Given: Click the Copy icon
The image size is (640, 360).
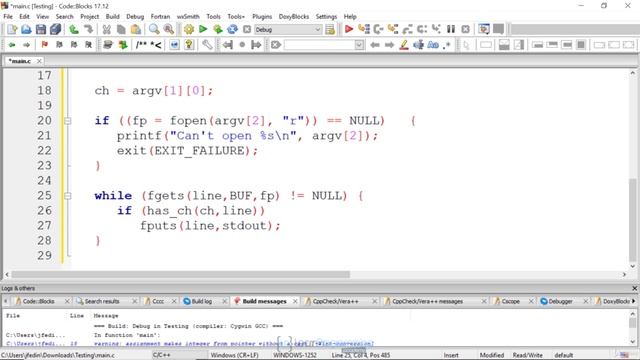Looking at the screenshot, I should [x=121, y=29].
